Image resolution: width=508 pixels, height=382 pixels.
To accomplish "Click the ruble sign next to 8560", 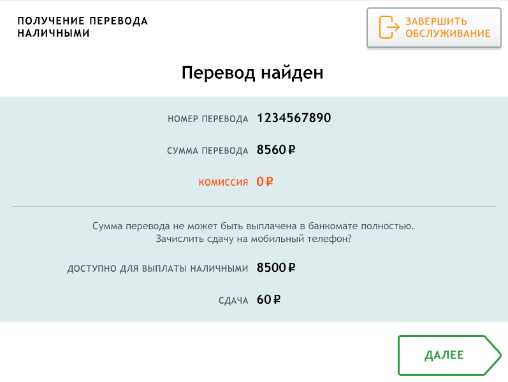I will (292, 150).
